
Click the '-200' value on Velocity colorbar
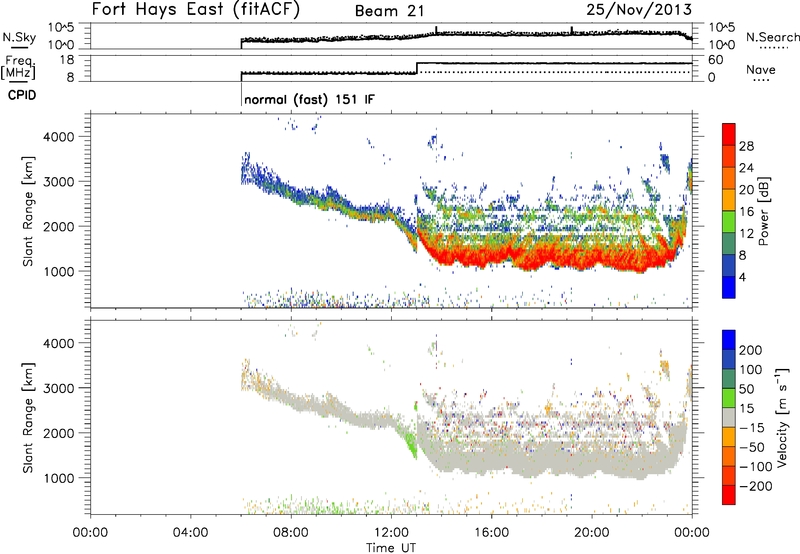pyautogui.click(x=754, y=486)
